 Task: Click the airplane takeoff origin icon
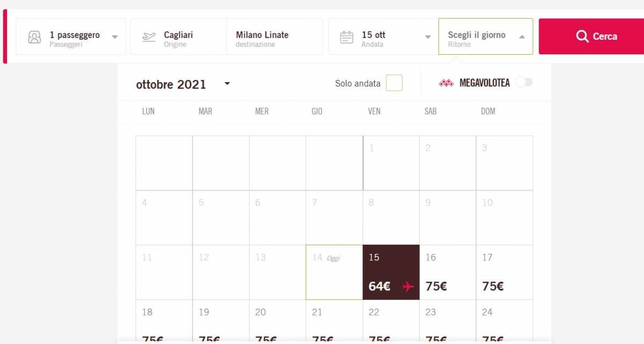pos(149,37)
